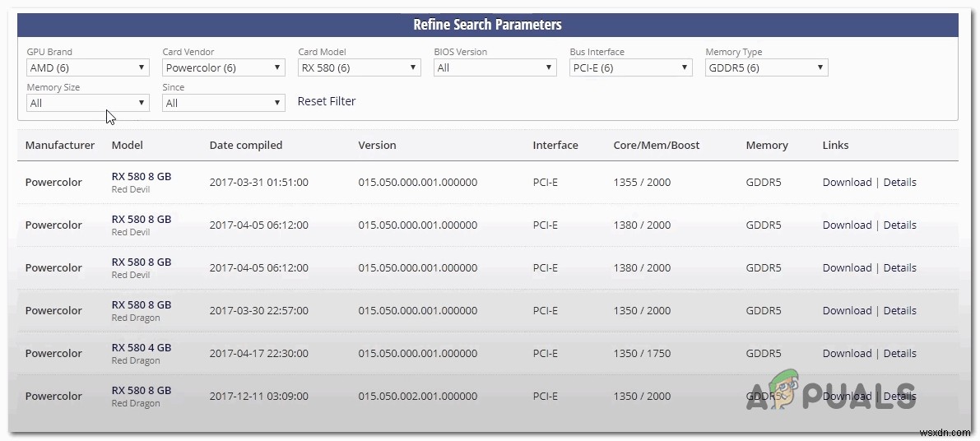View Details for the 1355 / 2000 Red Devil
980x441 pixels.
tap(899, 183)
